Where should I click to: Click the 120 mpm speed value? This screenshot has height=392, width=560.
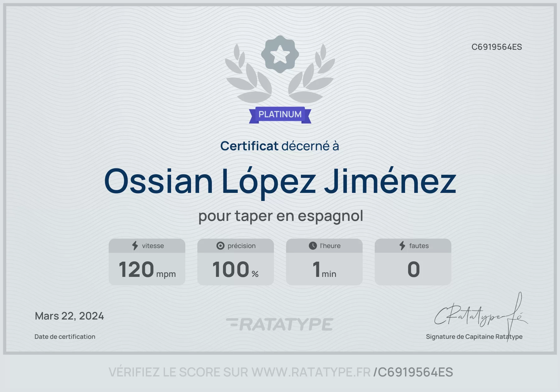coord(147,269)
